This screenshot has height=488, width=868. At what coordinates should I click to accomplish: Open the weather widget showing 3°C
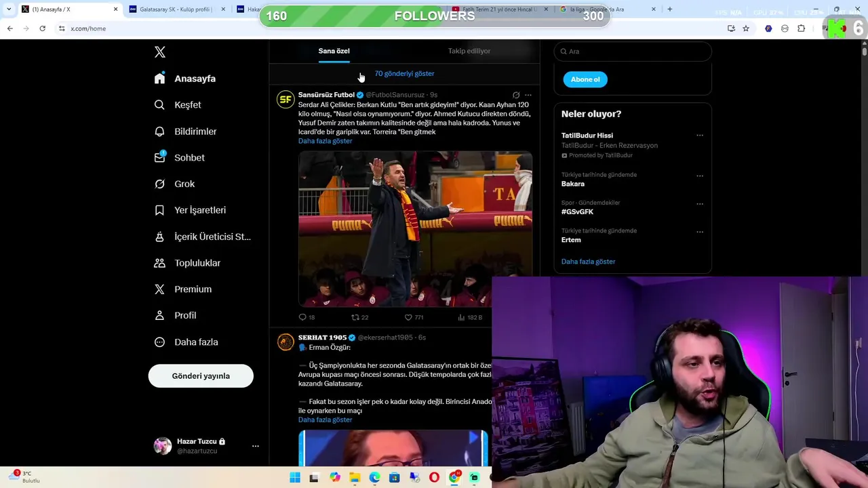[25, 477]
